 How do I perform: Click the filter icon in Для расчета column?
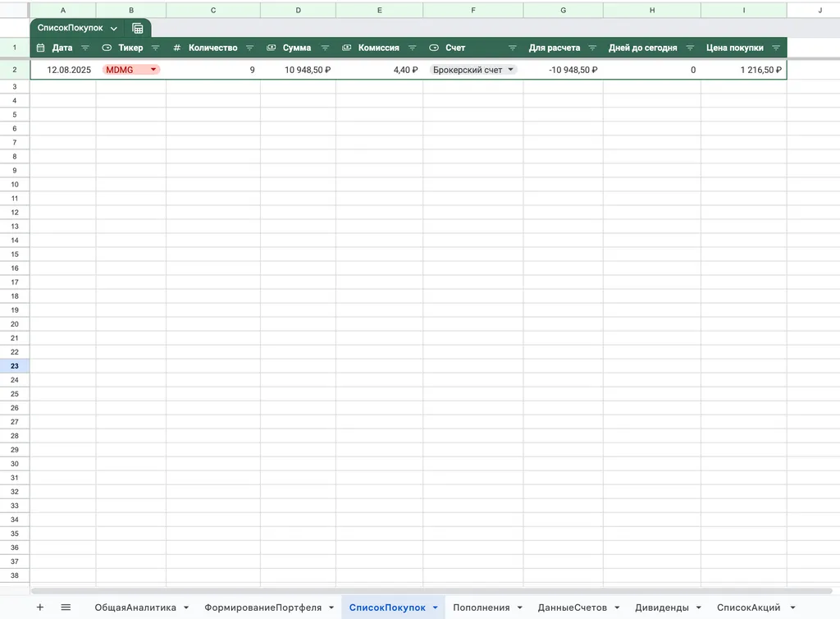click(592, 48)
